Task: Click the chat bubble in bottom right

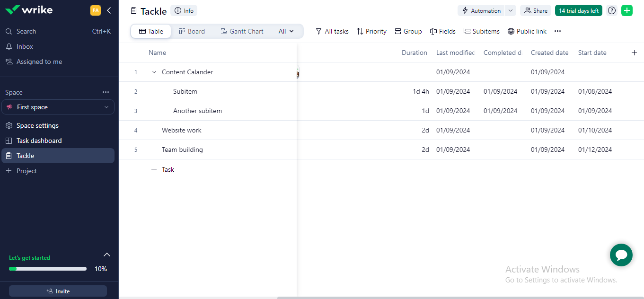Action: (621, 255)
